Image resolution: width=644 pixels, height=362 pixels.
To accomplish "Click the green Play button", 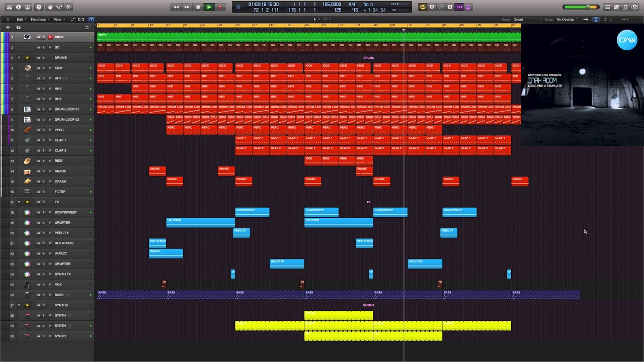I will tap(209, 7).
